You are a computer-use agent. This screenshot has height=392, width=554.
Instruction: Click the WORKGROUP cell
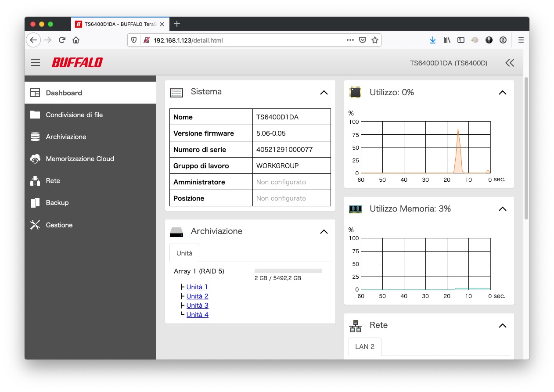click(291, 165)
